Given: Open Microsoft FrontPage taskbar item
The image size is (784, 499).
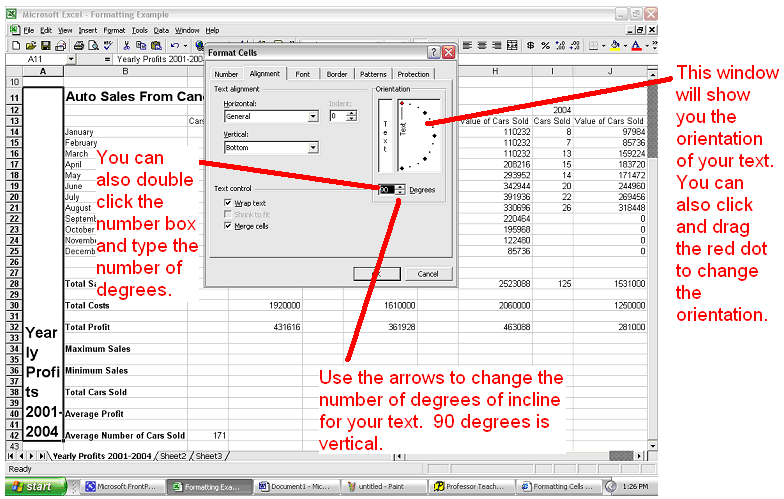Looking at the screenshot, I should 121,486.
